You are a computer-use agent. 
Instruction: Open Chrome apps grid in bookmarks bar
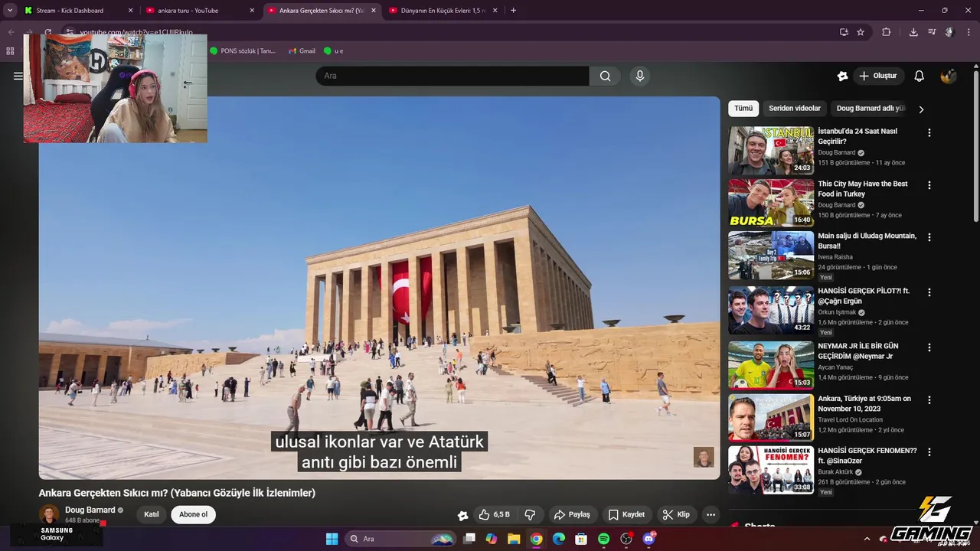(10, 51)
